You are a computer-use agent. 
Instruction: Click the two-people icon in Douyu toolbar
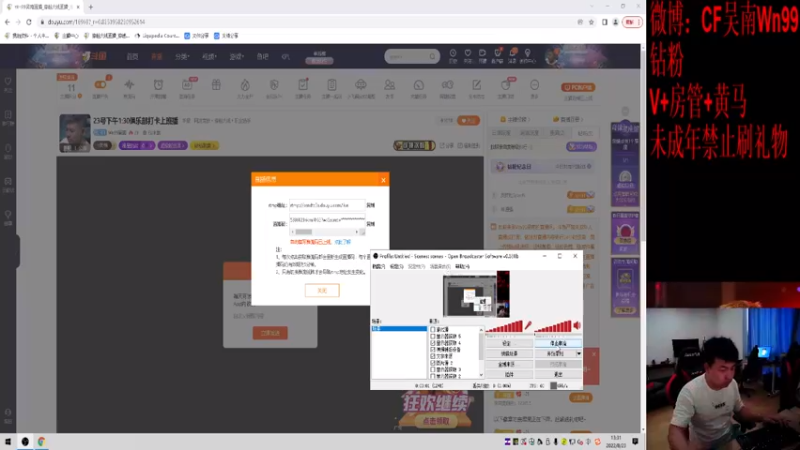(x=389, y=85)
